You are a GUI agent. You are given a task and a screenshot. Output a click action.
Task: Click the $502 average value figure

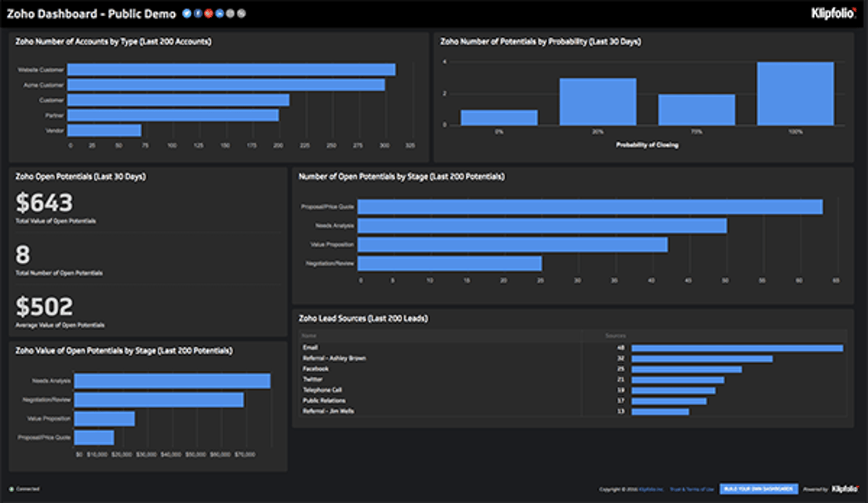click(44, 306)
